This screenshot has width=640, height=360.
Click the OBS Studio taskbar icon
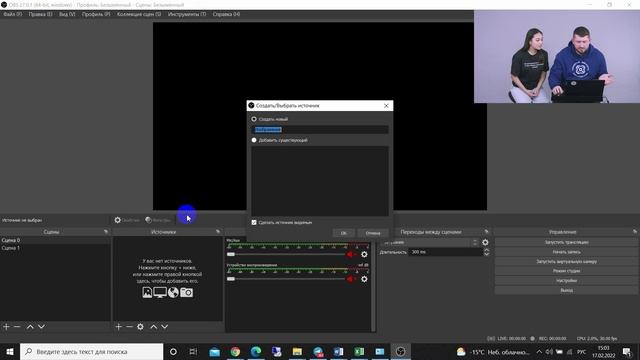(400, 351)
